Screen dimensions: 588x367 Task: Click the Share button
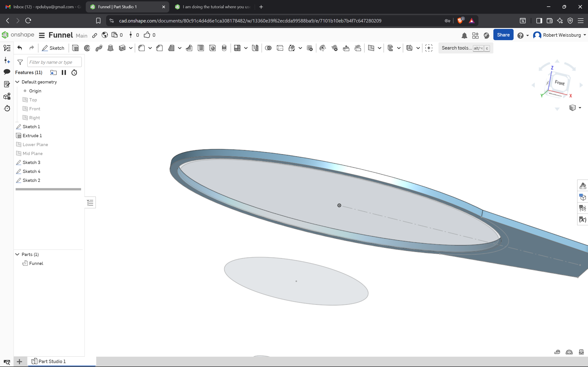pyautogui.click(x=503, y=35)
